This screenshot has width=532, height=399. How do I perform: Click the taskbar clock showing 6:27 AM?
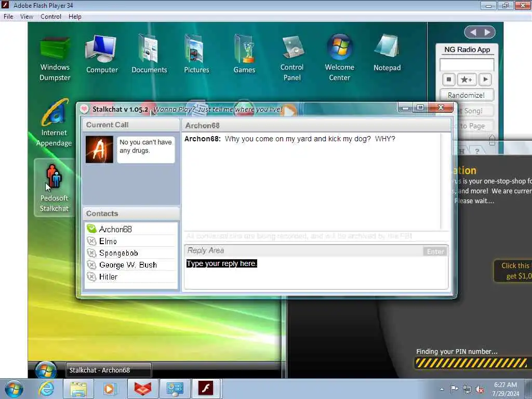tap(506, 389)
